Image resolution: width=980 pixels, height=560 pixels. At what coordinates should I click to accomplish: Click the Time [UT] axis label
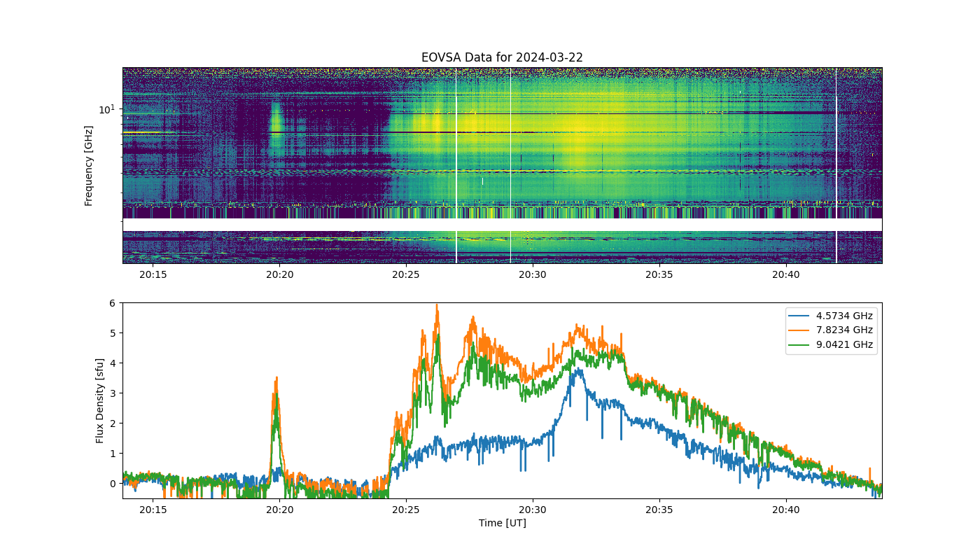coord(502,523)
